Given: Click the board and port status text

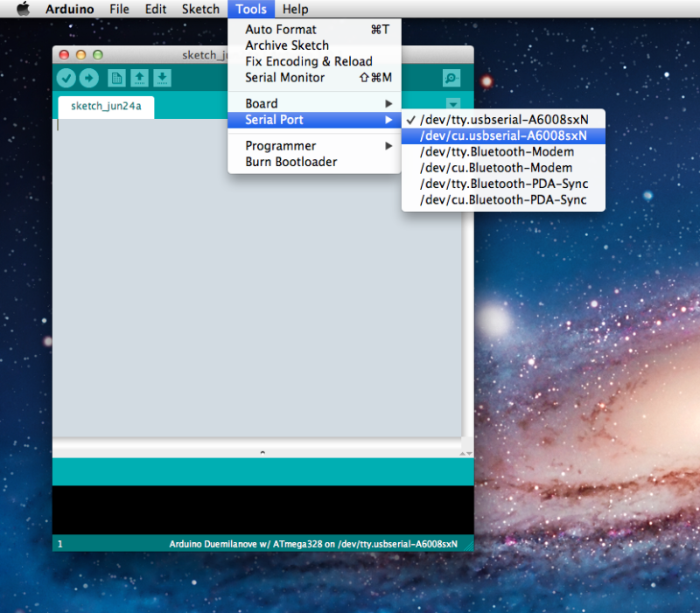Looking at the screenshot, I should click(x=313, y=544).
